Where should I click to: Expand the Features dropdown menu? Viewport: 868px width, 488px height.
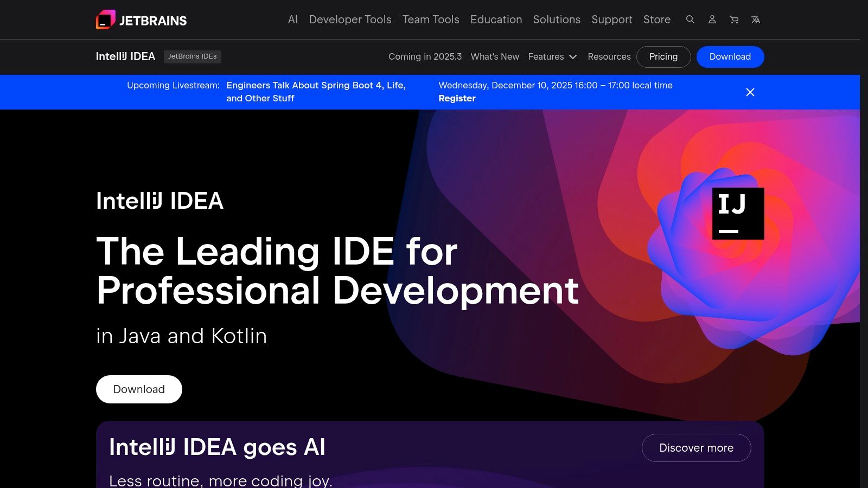pos(552,56)
